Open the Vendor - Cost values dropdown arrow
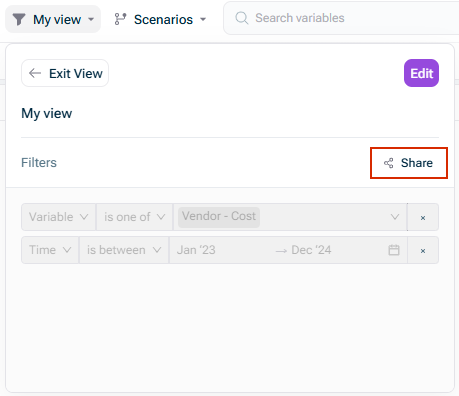 coord(395,217)
